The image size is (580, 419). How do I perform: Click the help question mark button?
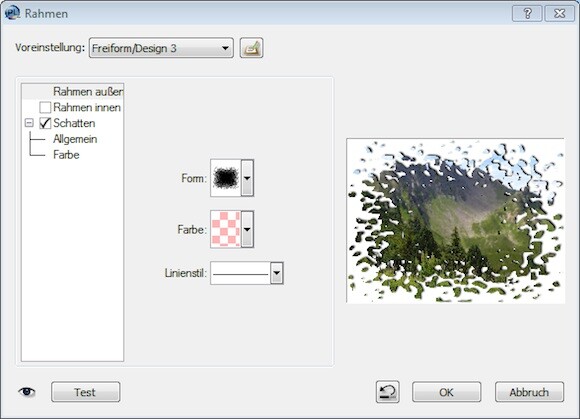coord(527,14)
